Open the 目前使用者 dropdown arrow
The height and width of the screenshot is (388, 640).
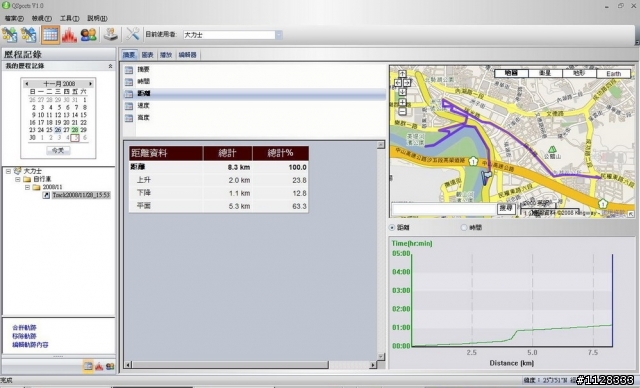click(279, 35)
